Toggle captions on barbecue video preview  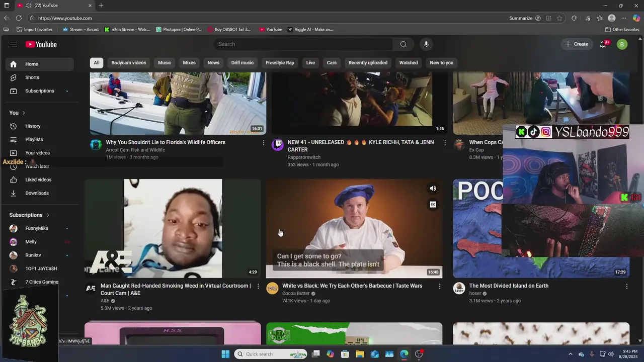pyautogui.click(x=433, y=205)
